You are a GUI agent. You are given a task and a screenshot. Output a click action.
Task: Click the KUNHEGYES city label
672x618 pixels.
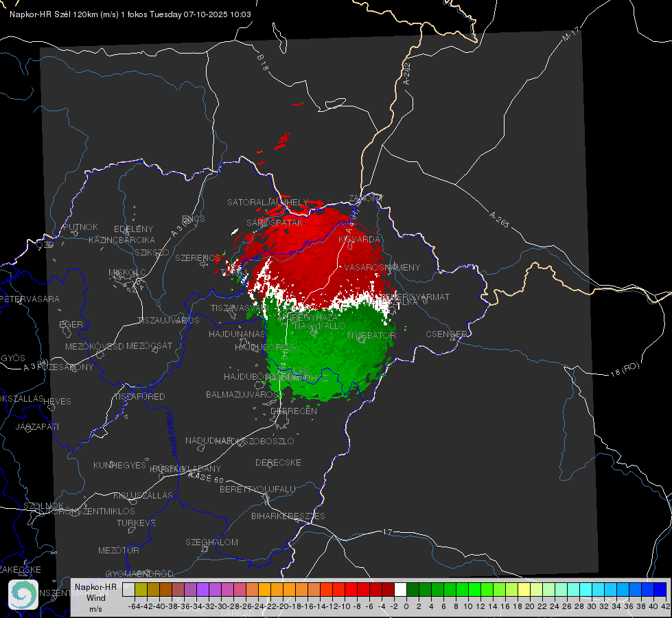(x=119, y=465)
